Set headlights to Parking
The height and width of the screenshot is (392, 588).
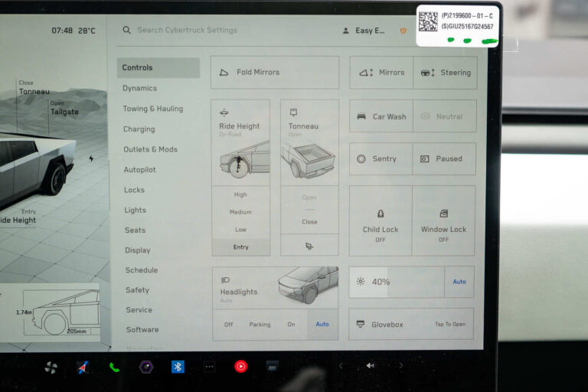(x=260, y=325)
